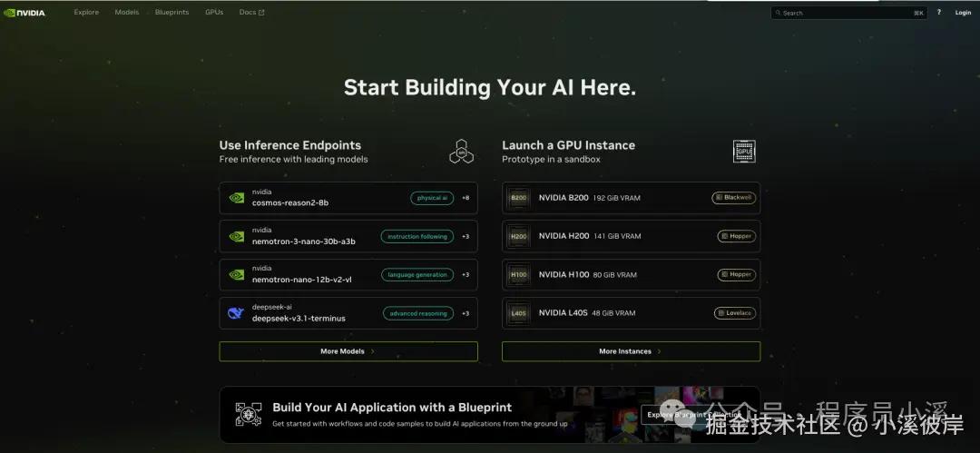The height and width of the screenshot is (453, 980).
Task: Expand +3 tags on deepseek-v3.1-terminus
Action: click(x=465, y=313)
